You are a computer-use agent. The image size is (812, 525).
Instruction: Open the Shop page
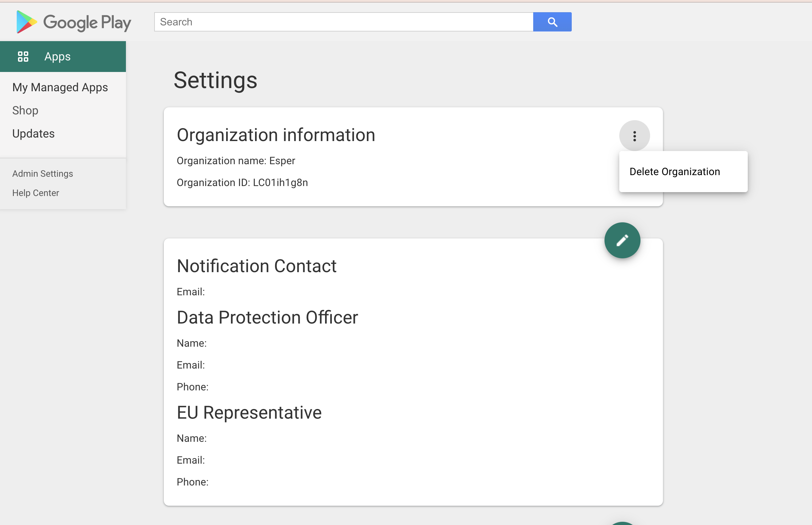click(25, 111)
